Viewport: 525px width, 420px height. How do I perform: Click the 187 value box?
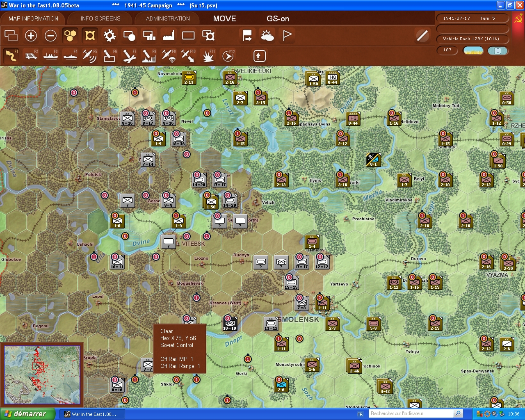[x=447, y=50]
